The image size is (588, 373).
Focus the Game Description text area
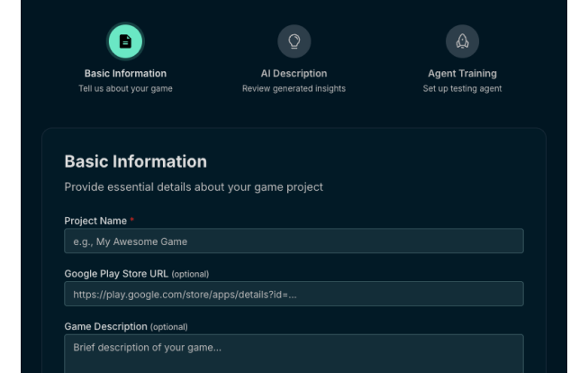[x=294, y=353]
